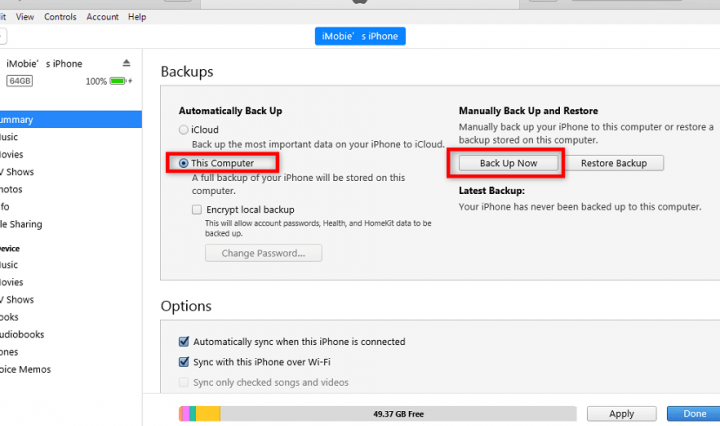Click the 64GB capacity badge
The image size is (720, 426).
20,81
